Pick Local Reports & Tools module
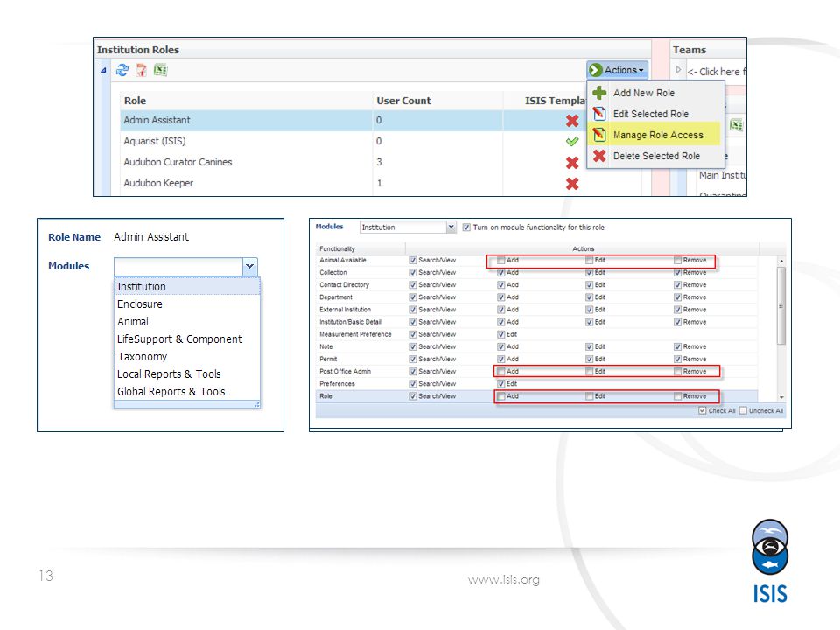Screen dimensions: 840x630 click(187, 374)
